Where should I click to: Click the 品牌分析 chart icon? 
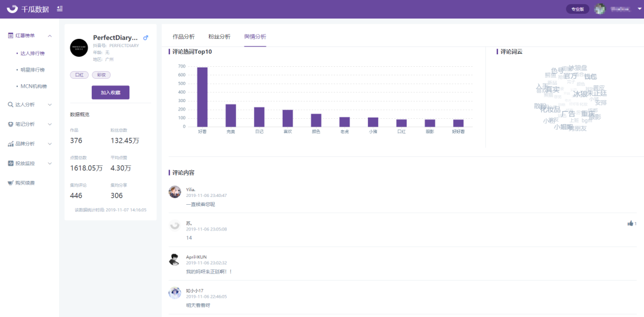tap(11, 144)
